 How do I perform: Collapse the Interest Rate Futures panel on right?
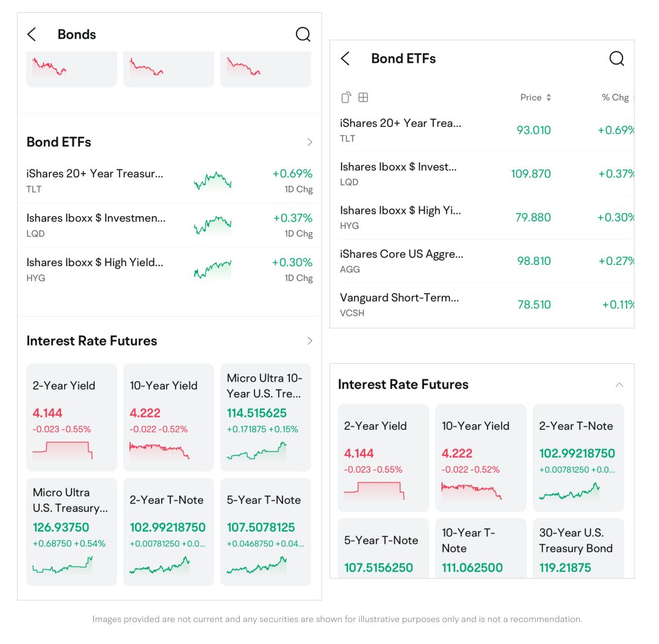[619, 385]
